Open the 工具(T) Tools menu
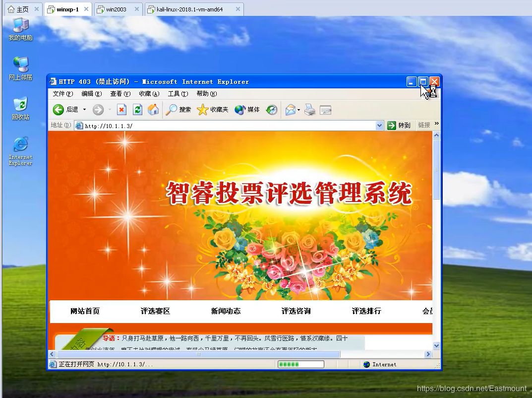 pos(178,94)
